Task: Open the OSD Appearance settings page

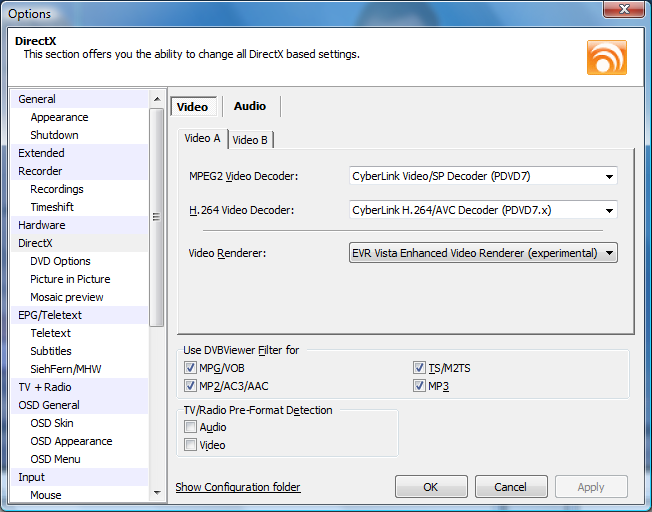Action: (x=79, y=441)
